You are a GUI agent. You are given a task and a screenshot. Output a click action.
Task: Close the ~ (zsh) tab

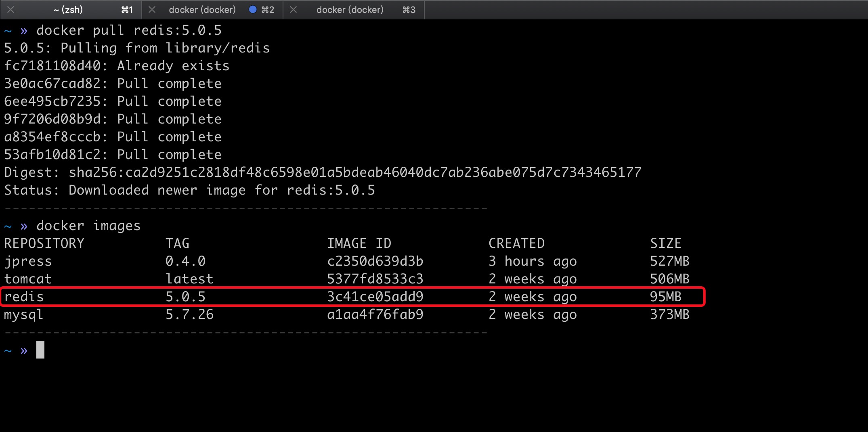click(11, 10)
